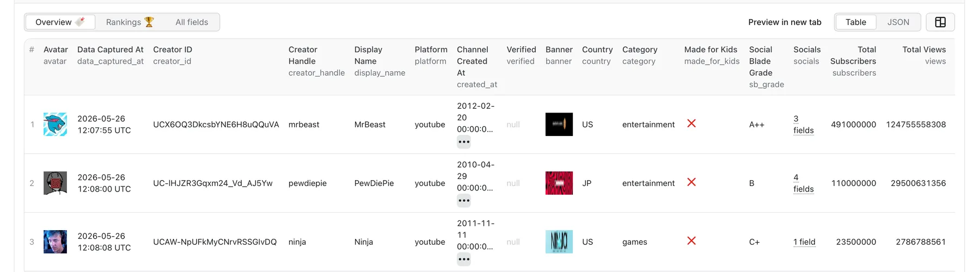Switch to Table view

(855, 22)
